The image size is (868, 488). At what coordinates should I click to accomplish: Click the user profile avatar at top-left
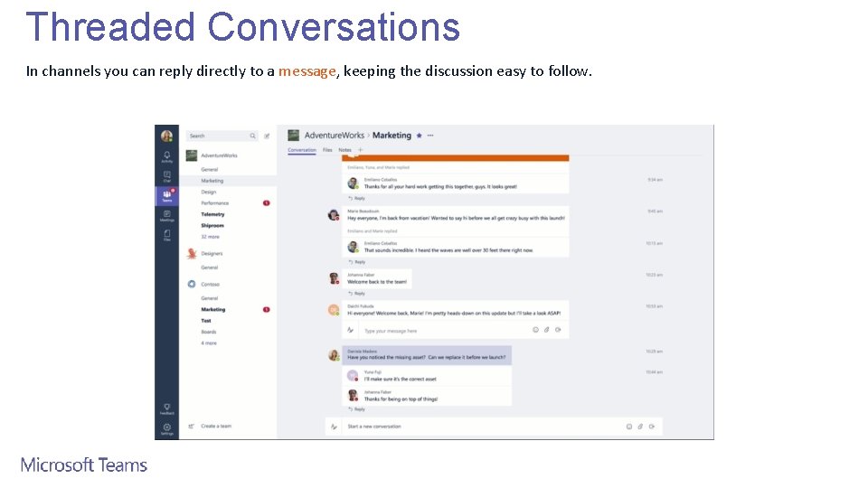166,136
